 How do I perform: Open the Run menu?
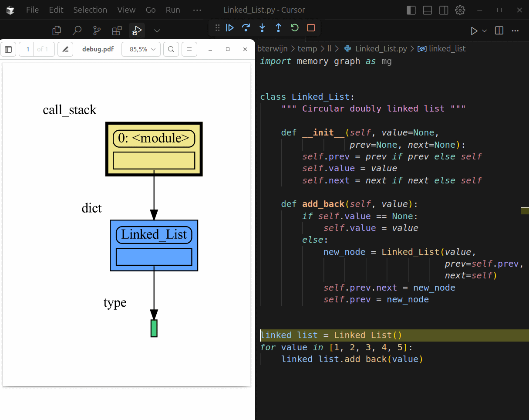click(x=172, y=10)
